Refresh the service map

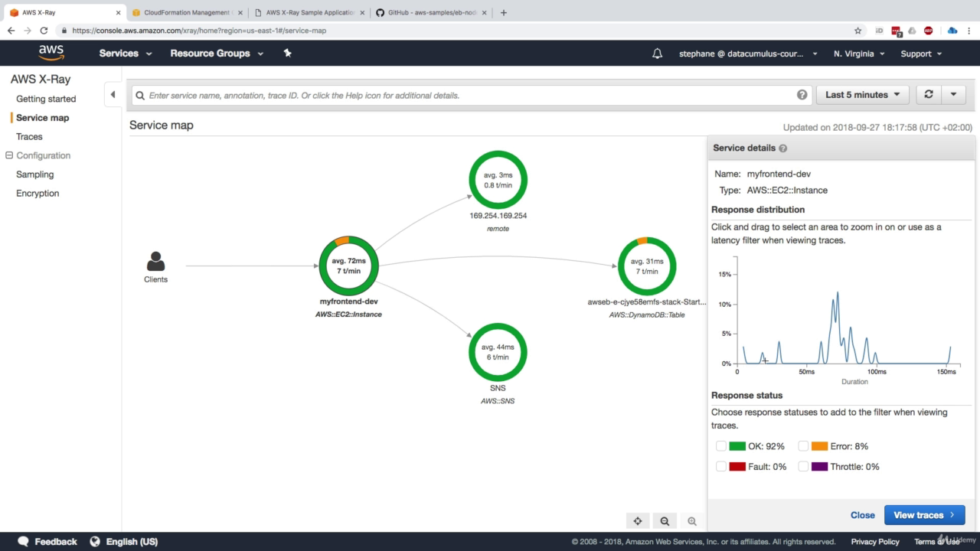click(x=929, y=94)
